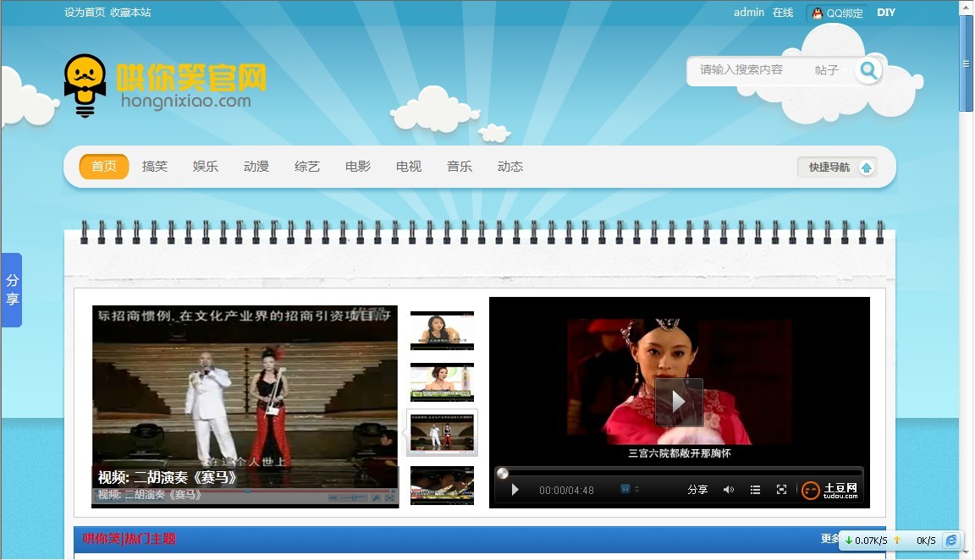This screenshot has height=560, width=975.
Task: Click 分享 in the Tudou player controls
Action: click(697, 490)
